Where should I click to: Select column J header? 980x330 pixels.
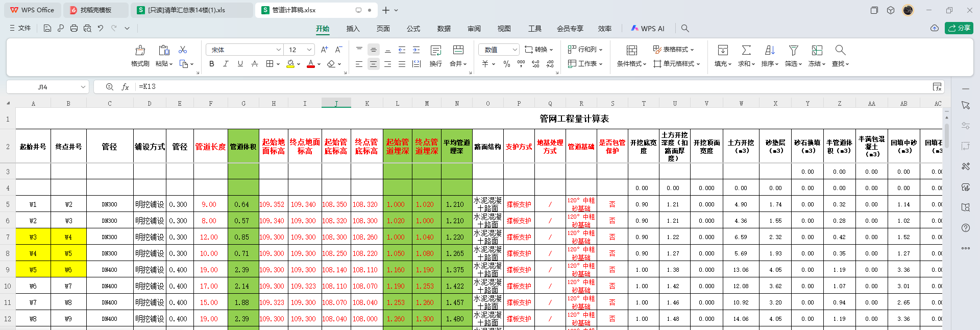point(336,103)
